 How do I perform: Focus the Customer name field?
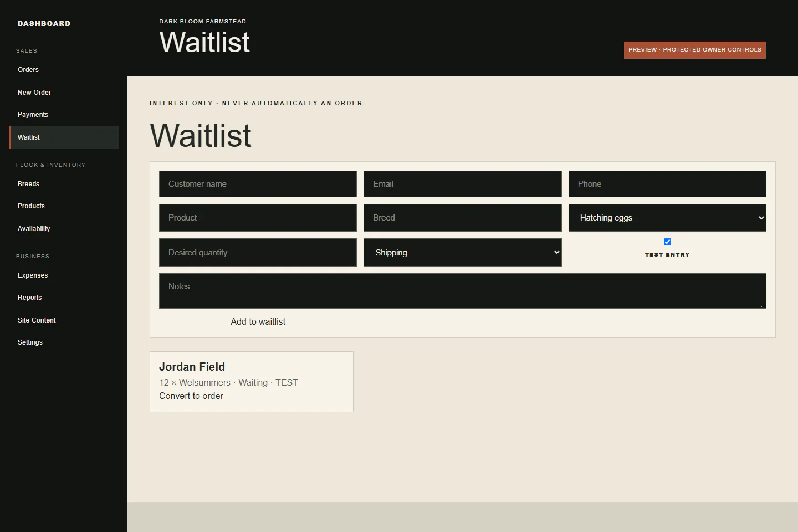coord(258,184)
